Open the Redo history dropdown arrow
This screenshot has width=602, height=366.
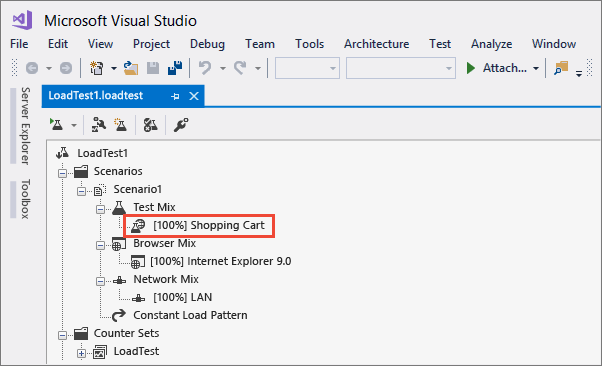click(x=258, y=68)
